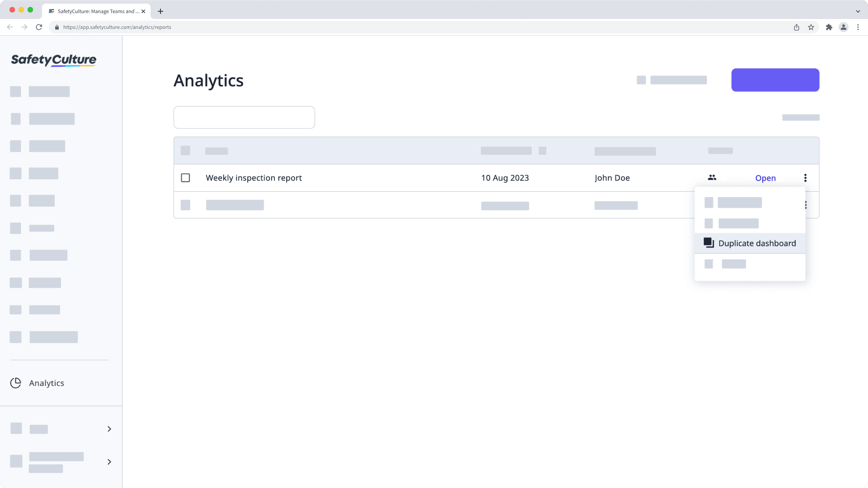Click inside the search field
This screenshot has width=868, height=488.
click(x=244, y=117)
